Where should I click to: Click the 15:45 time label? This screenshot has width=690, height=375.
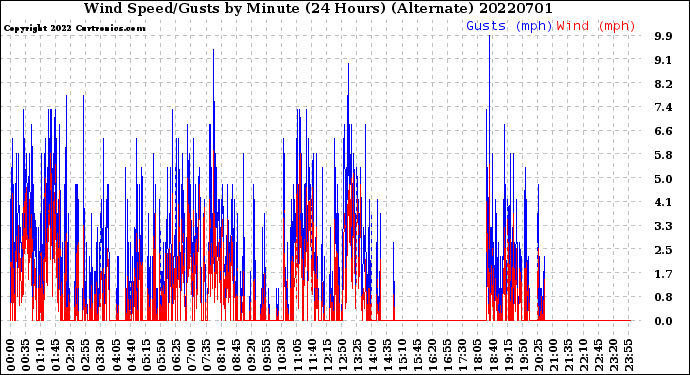(417, 355)
